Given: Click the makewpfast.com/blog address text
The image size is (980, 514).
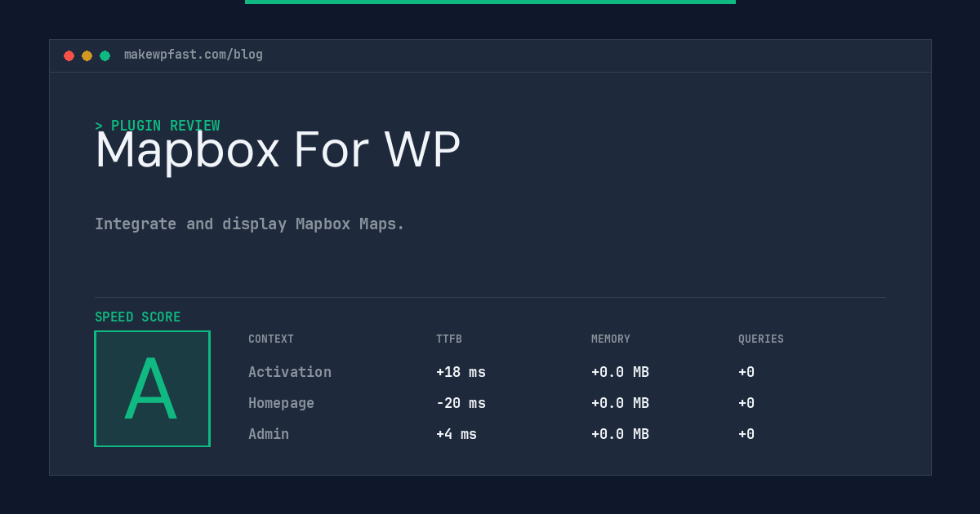Looking at the screenshot, I should pos(194,55).
